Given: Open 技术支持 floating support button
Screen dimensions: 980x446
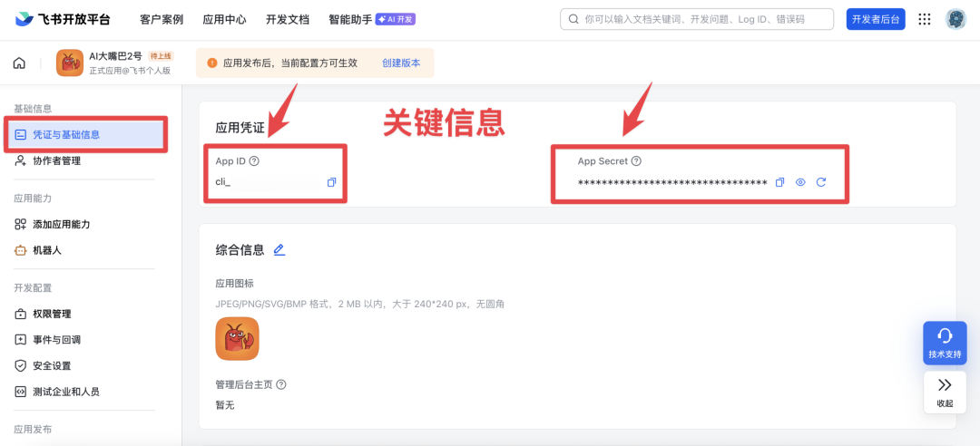Looking at the screenshot, I should [x=945, y=343].
